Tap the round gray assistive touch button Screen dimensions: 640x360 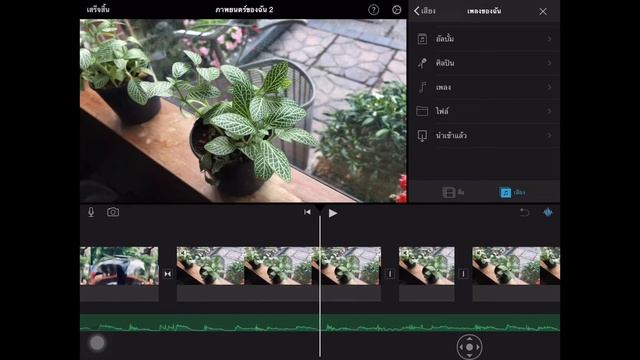tap(97, 343)
